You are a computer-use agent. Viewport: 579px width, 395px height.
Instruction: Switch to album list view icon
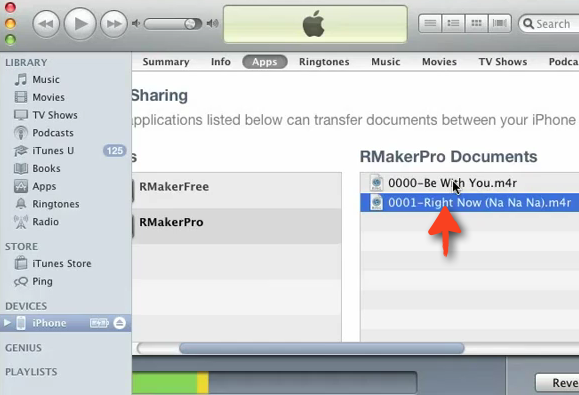point(453,24)
